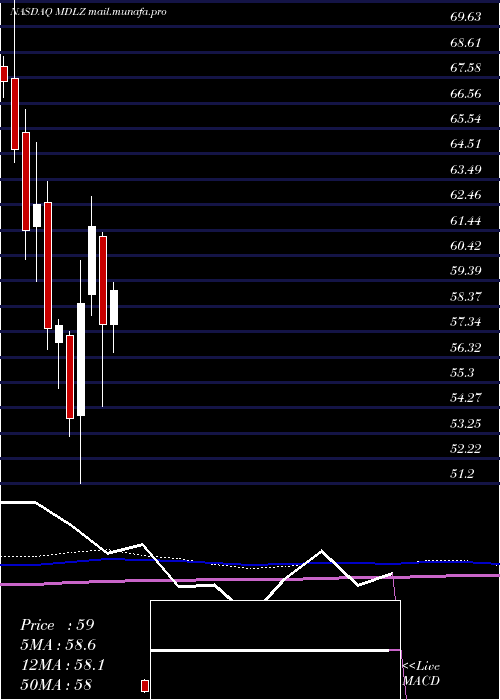Viewport: 500px width, 700px height.
Task: Click the '12MA : 58.1' readout
Action: [x=62, y=665]
